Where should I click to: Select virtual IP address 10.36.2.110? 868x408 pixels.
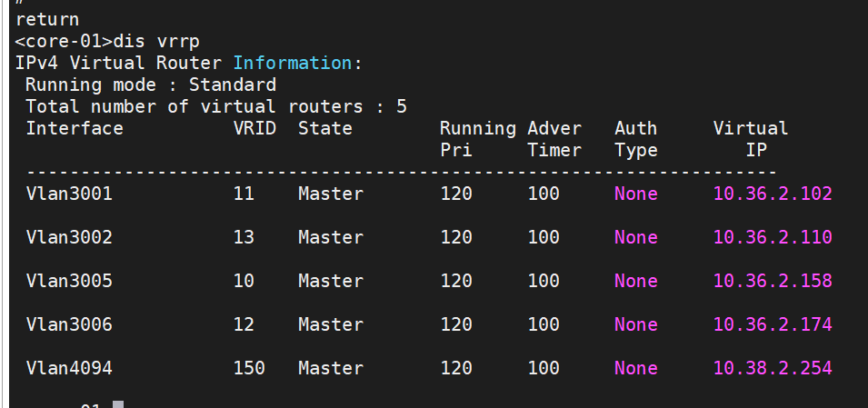pos(773,237)
